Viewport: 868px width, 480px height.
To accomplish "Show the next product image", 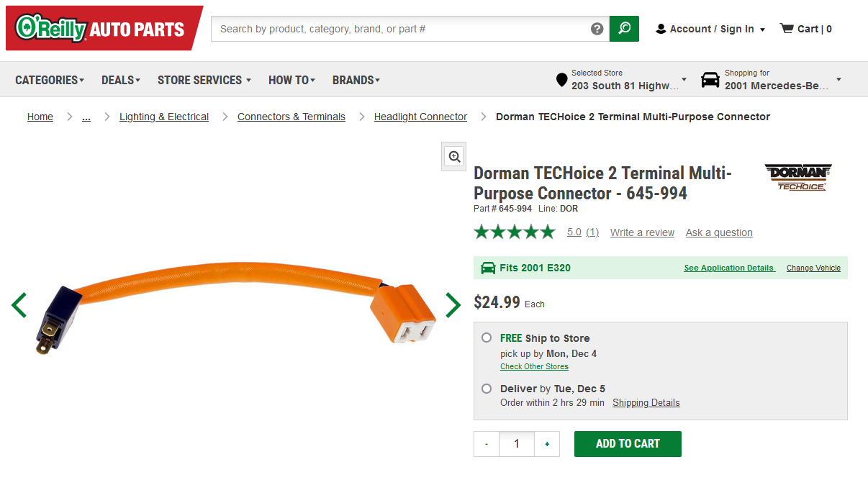I will click(453, 305).
